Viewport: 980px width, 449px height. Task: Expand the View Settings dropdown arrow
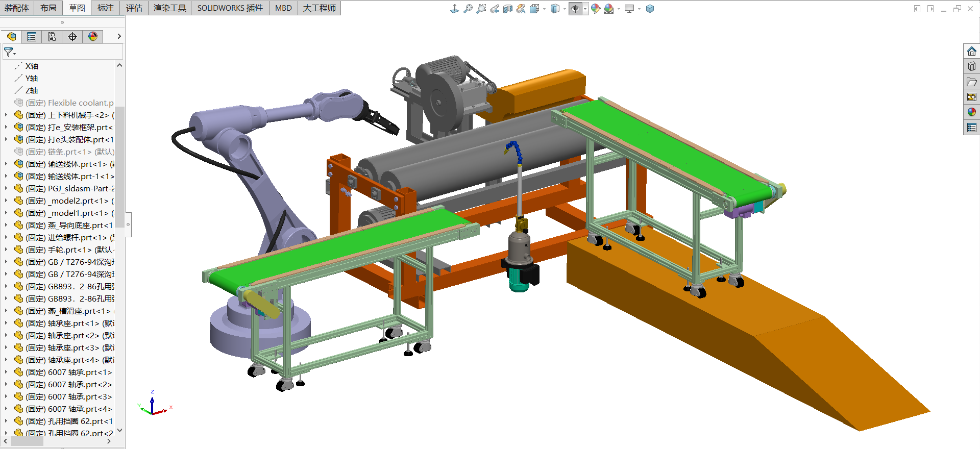[639, 9]
